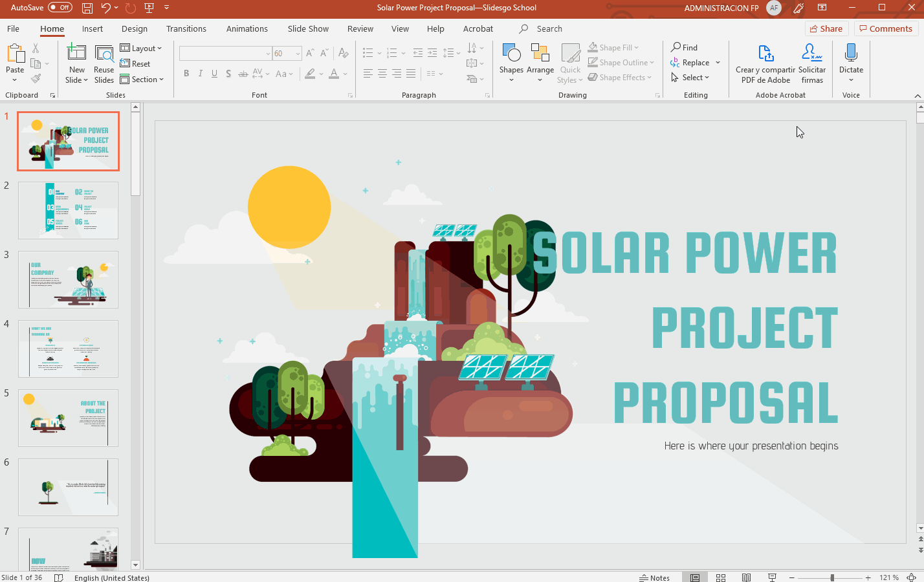Viewport: 924px width, 582px height.
Task: Click the Share button
Action: coord(825,29)
